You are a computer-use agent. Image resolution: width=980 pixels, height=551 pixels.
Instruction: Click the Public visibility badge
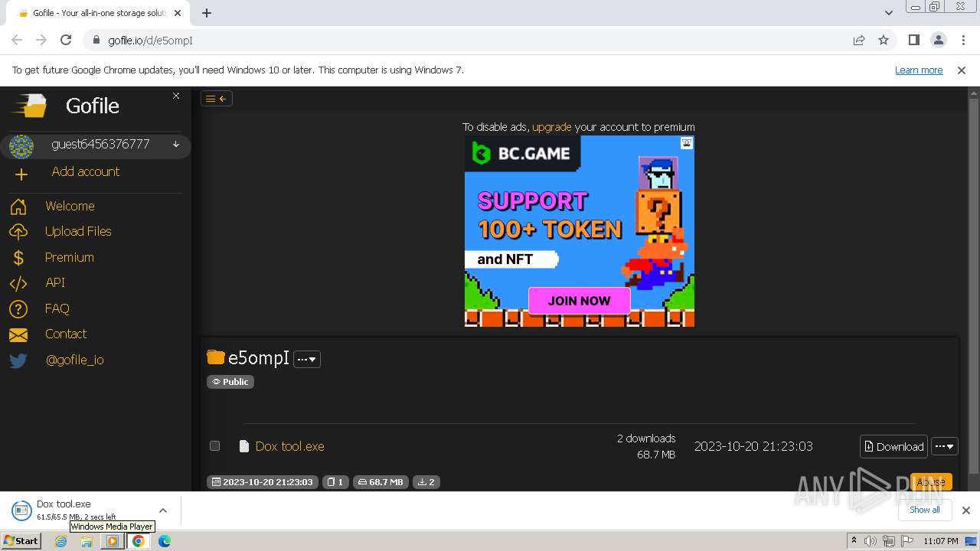pyautogui.click(x=230, y=382)
